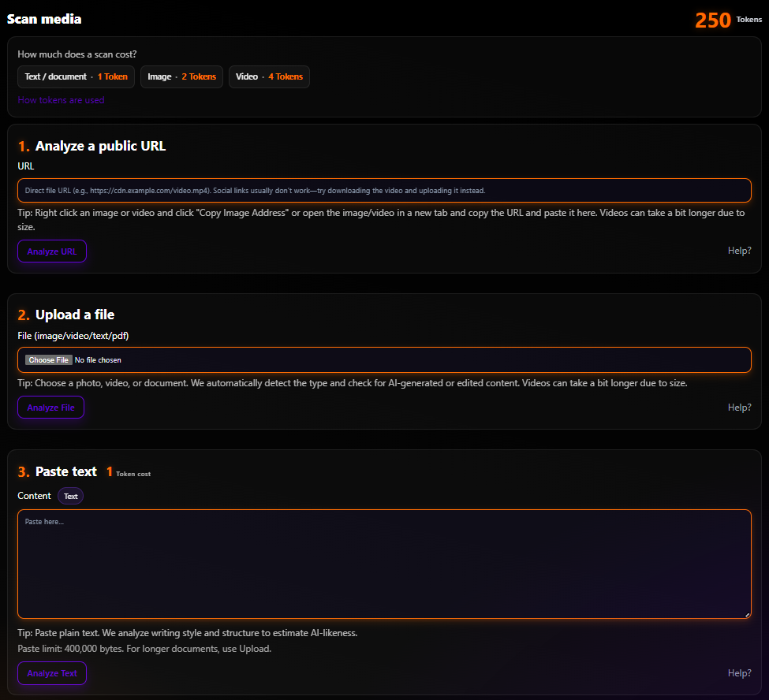Click the direct file URL input field

coord(384,190)
